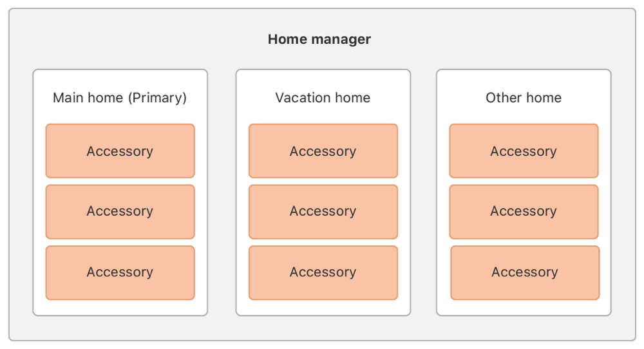
Task: Click white space below Main home's bottom Accessory
Action: [x=120, y=308]
